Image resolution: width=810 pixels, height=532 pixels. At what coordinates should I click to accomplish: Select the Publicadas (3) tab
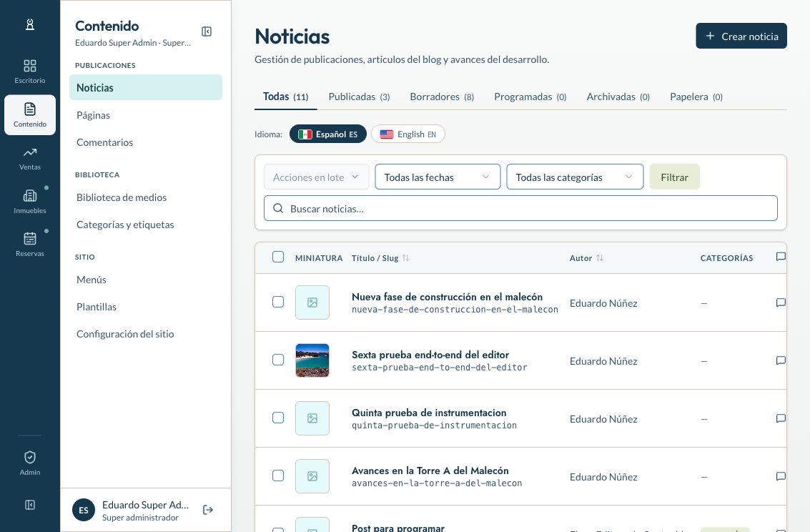tap(359, 97)
